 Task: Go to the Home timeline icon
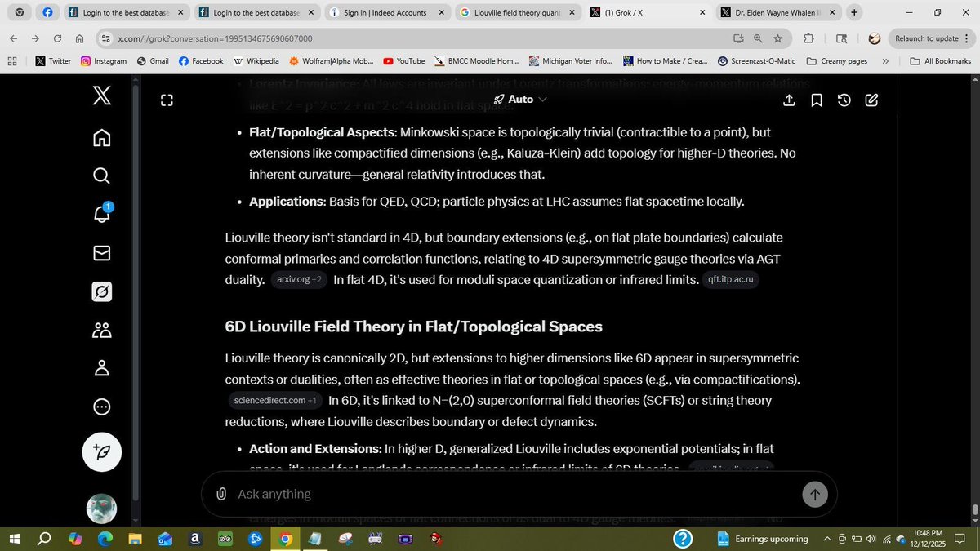[x=101, y=137]
